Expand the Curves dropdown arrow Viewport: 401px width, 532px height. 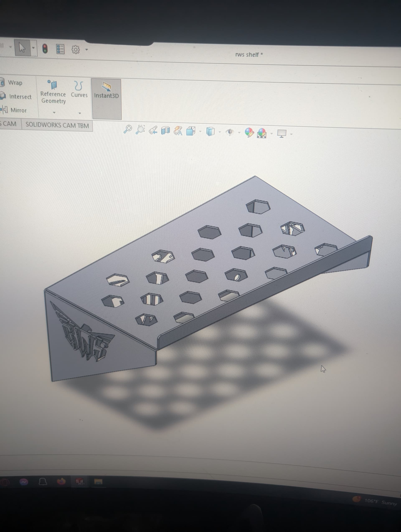[x=80, y=113]
